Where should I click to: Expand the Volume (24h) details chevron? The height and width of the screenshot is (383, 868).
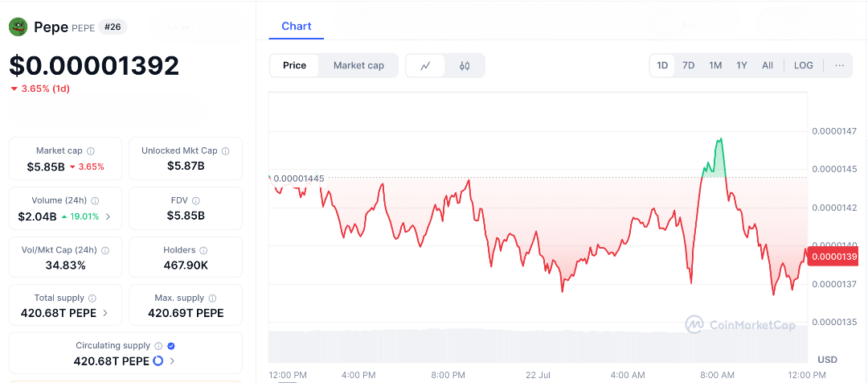tap(108, 216)
